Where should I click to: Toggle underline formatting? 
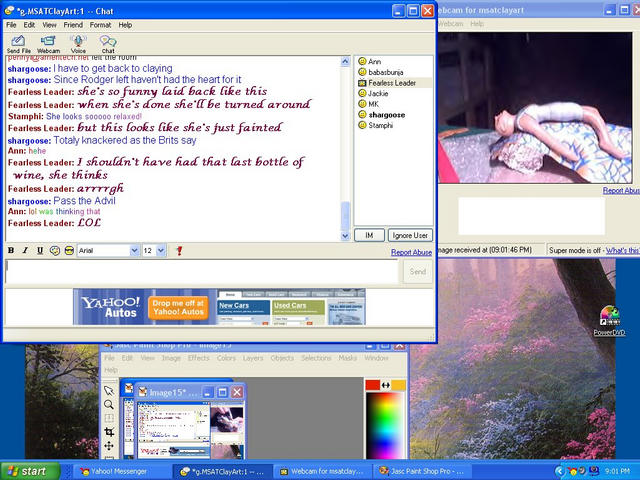pyautogui.click(x=40, y=250)
